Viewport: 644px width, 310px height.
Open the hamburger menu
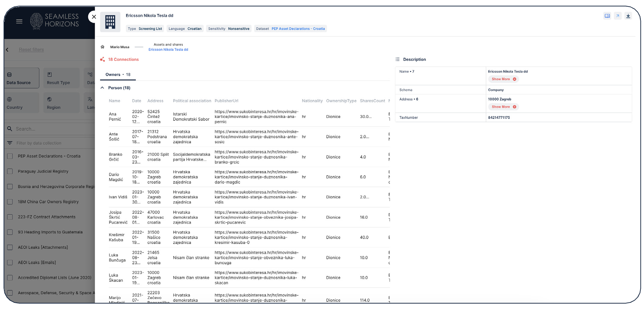click(x=19, y=21)
